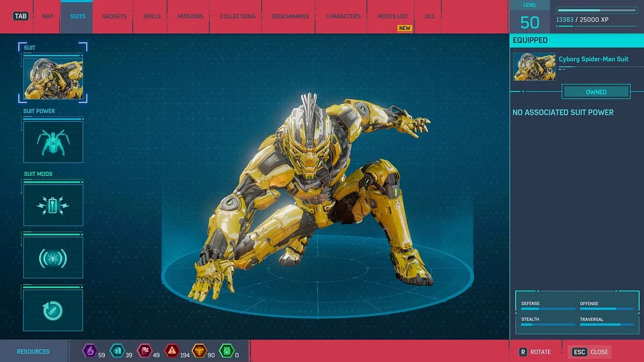Viewport: 644px width, 362px height.
Task: Click the ROTATE label
Action: (x=540, y=352)
